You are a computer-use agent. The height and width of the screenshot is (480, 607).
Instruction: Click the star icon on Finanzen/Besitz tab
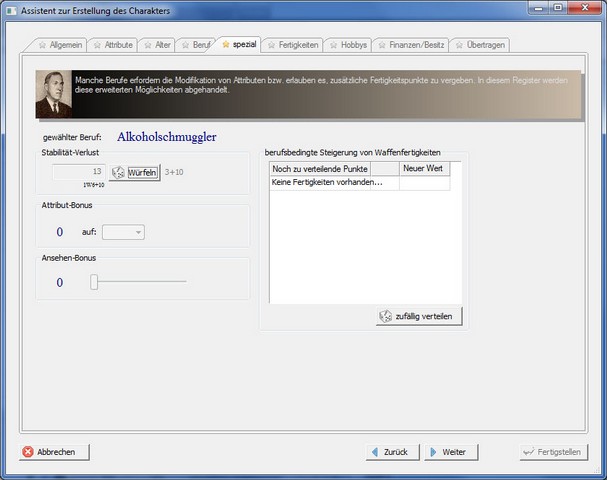(x=382, y=45)
